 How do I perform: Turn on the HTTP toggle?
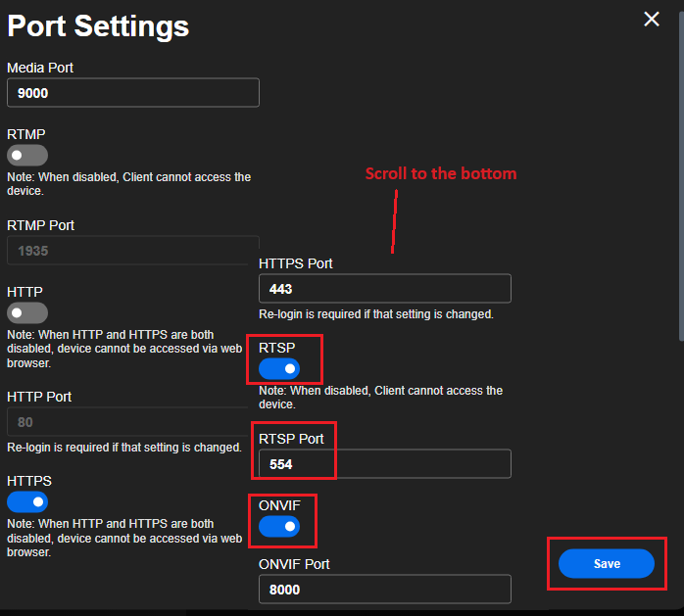27,312
